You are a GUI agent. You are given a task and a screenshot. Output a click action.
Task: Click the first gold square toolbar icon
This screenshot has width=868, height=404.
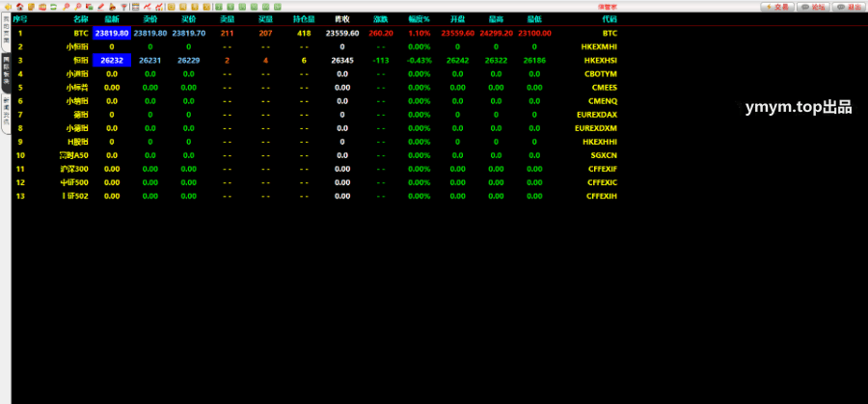tap(171, 7)
